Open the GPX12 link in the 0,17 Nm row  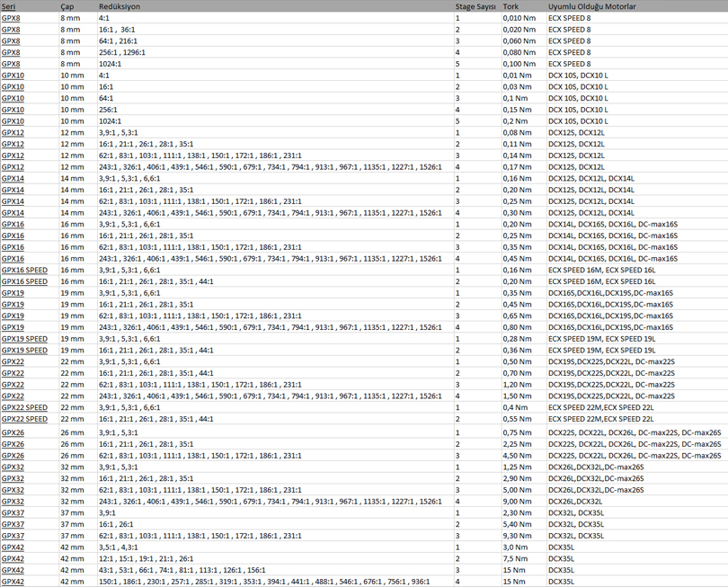point(13,167)
